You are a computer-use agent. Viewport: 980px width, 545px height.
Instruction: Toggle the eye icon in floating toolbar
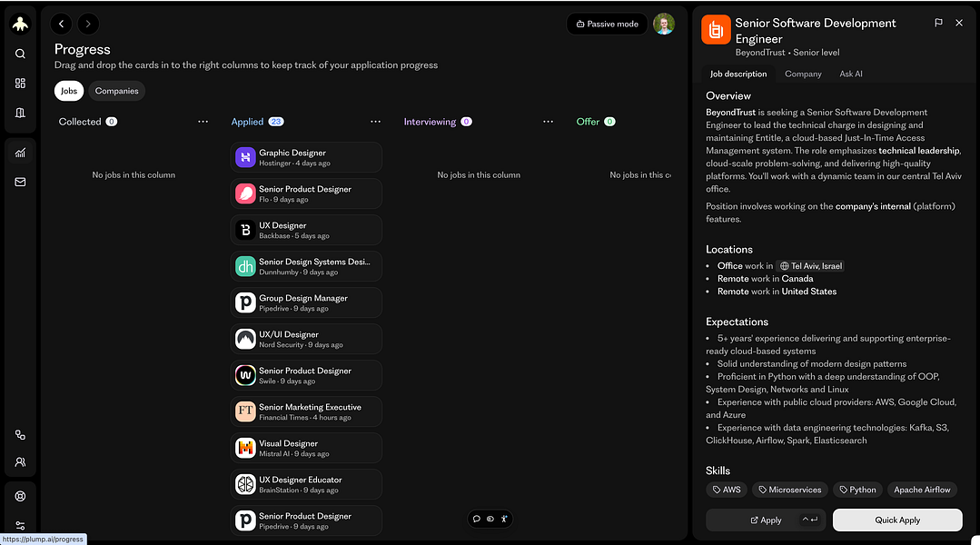tap(490, 519)
